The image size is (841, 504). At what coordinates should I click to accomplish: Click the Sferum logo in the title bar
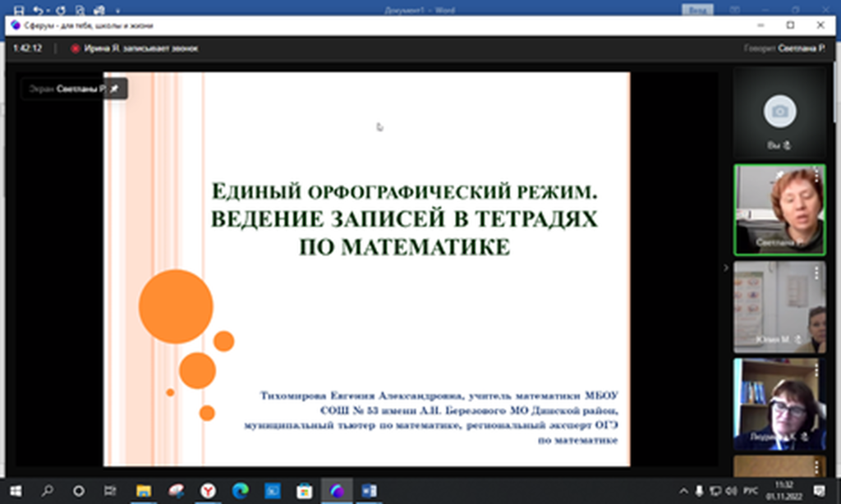(x=15, y=25)
